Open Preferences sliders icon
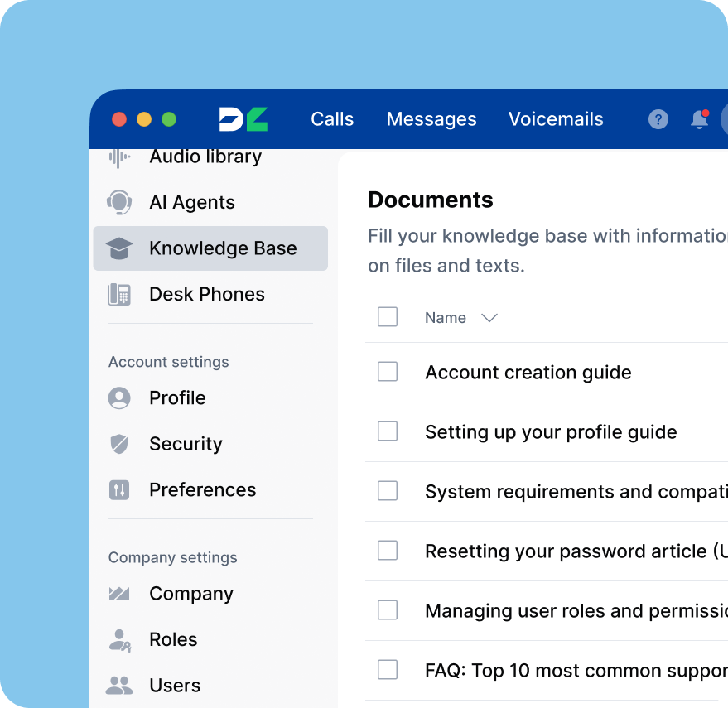The height and width of the screenshot is (708, 728). point(120,489)
